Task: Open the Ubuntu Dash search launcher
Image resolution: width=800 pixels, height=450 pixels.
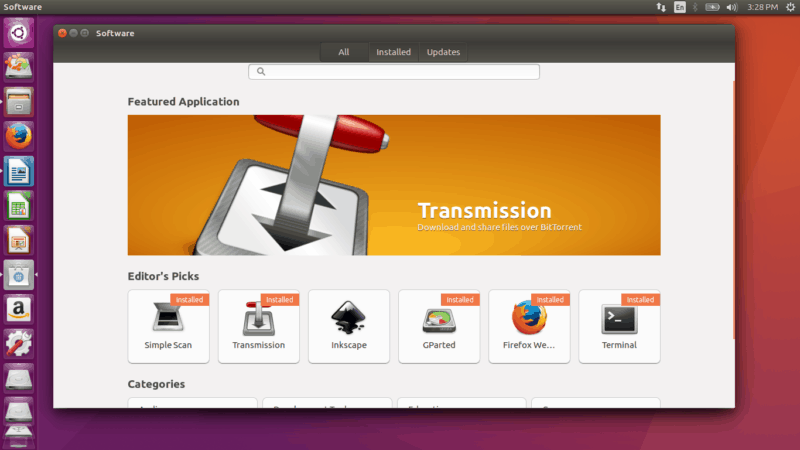Action: [18, 33]
